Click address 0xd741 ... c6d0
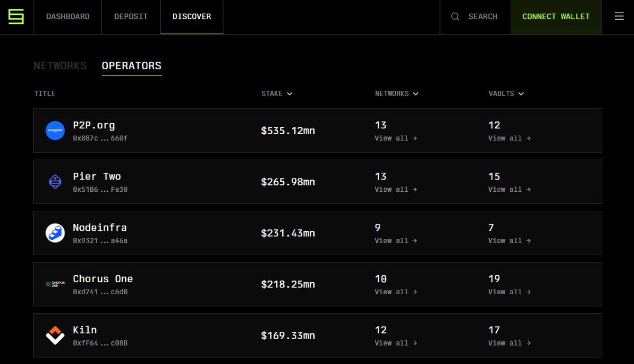634x364 pixels. [x=100, y=292]
